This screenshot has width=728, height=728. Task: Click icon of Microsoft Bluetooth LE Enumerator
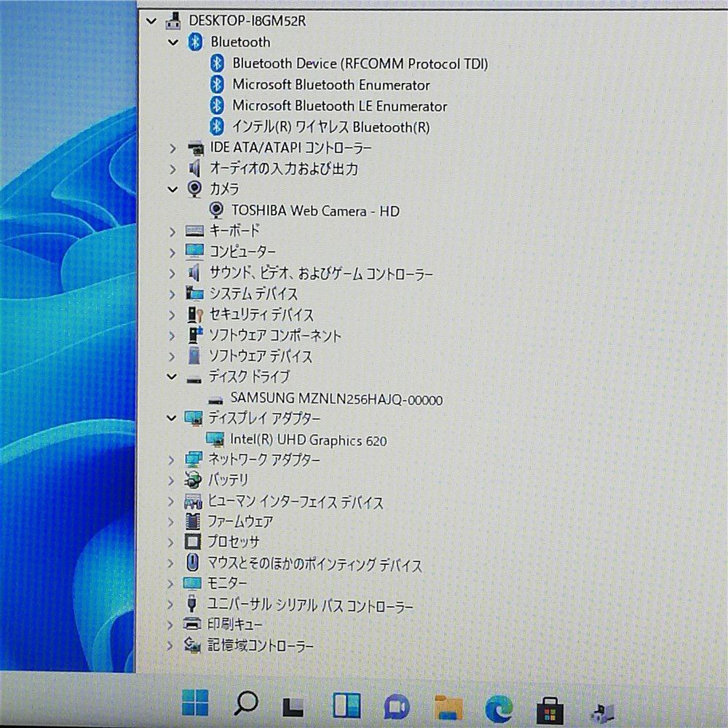point(217,106)
